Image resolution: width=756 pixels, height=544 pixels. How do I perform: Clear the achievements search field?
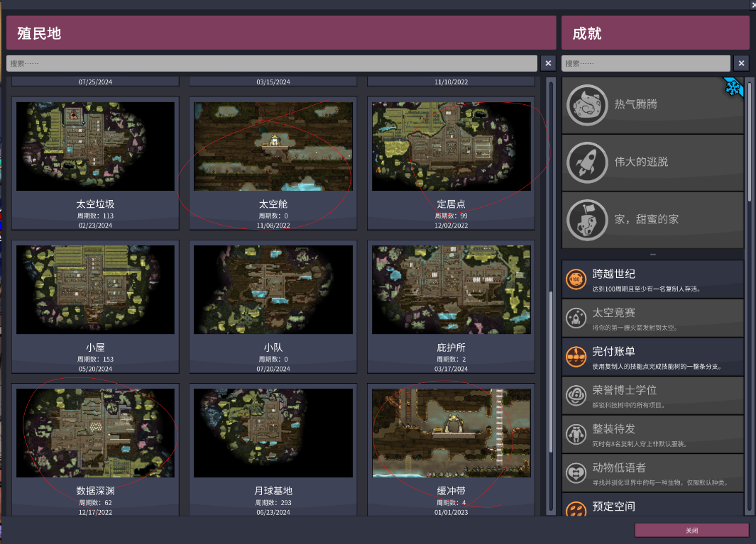[x=742, y=63]
